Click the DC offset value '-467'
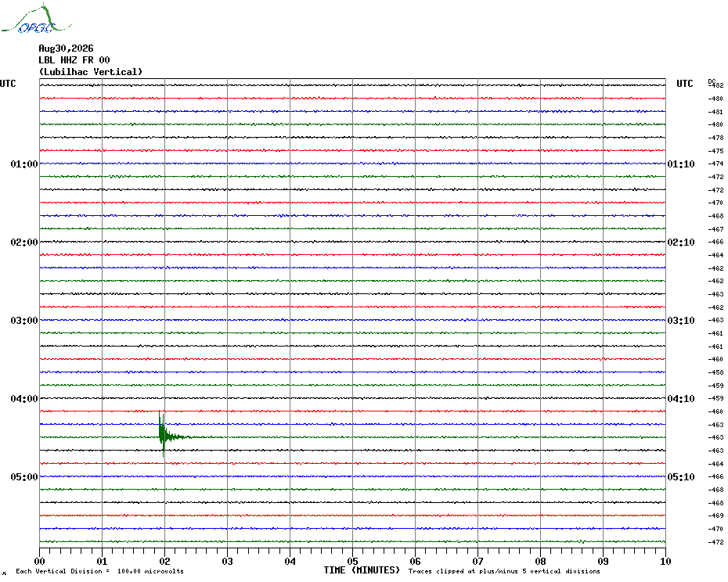 pos(715,229)
